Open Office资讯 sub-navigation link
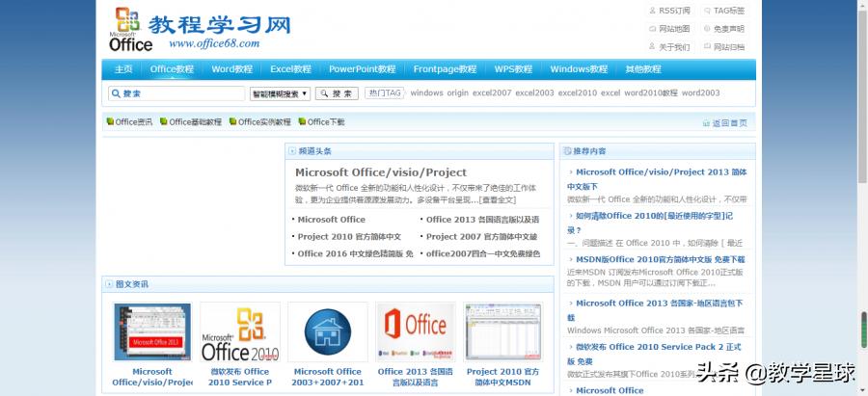 pyautogui.click(x=133, y=121)
